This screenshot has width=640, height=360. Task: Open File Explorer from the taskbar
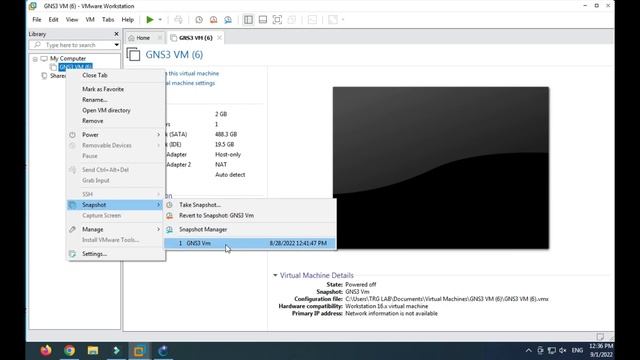click(x=93, y=351)
